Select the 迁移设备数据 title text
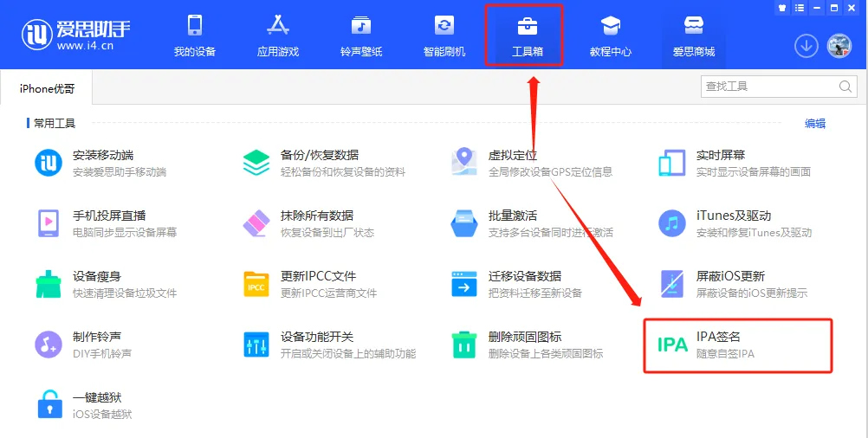The height and width of the screenshot is (438, 868). [525, 276]
